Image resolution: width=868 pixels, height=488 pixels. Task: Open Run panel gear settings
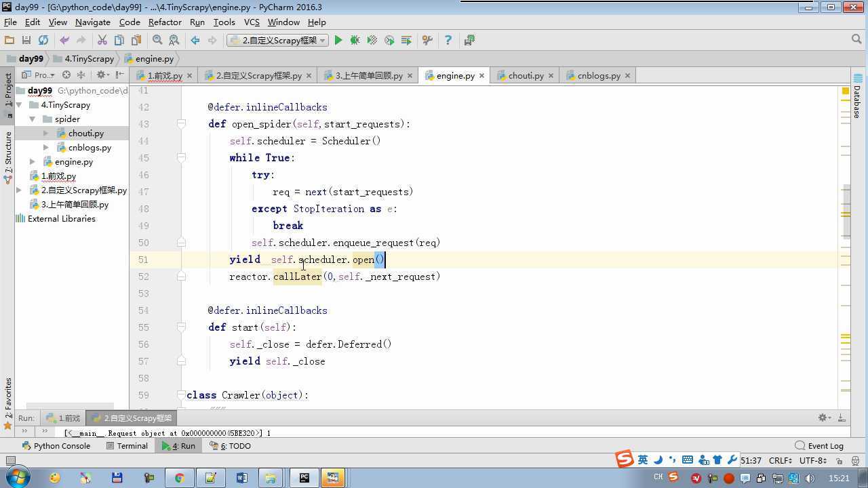click(x=824, y=418)
